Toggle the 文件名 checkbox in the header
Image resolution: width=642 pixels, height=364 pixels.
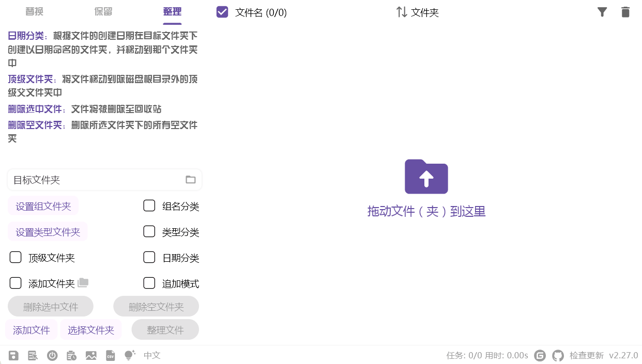tap(222, 11)
